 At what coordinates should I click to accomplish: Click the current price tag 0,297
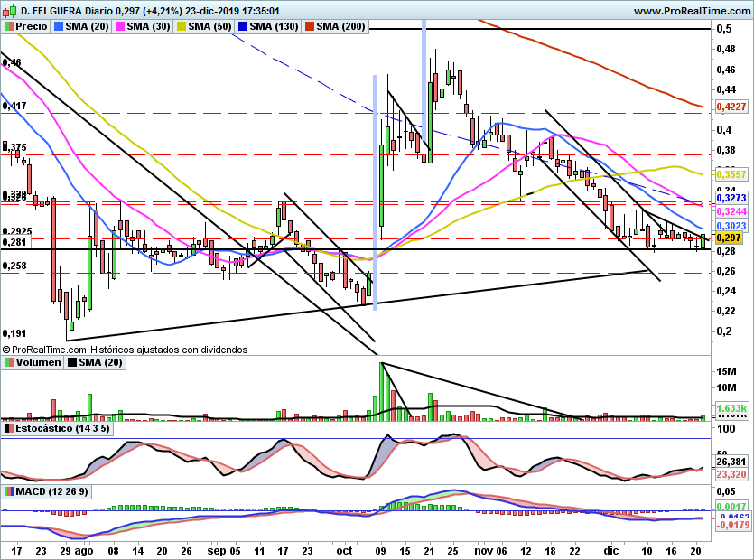click(x=728, y=237)
